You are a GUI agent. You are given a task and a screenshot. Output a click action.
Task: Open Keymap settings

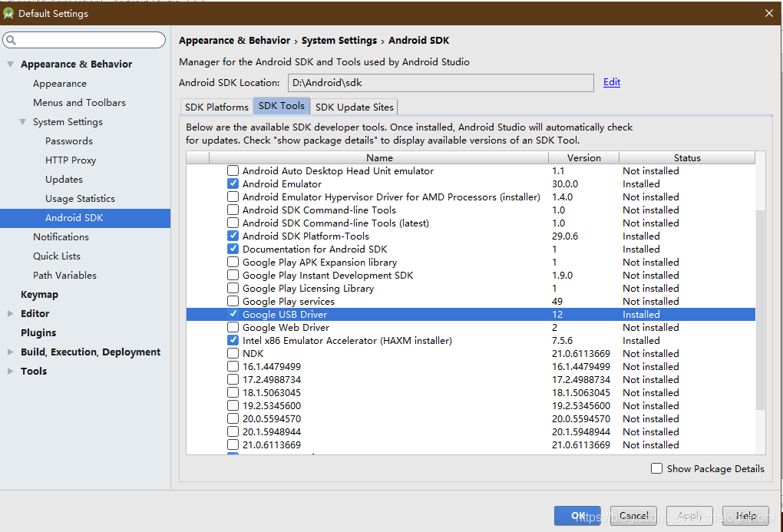(x=39, y=295)
